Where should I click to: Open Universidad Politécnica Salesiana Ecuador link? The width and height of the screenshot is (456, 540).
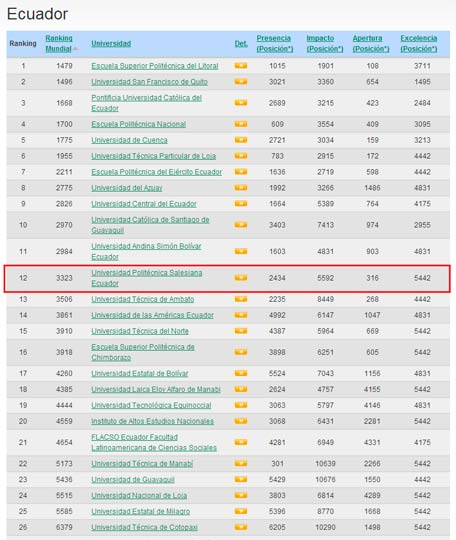pyautogui.click(x=147, y=278)
